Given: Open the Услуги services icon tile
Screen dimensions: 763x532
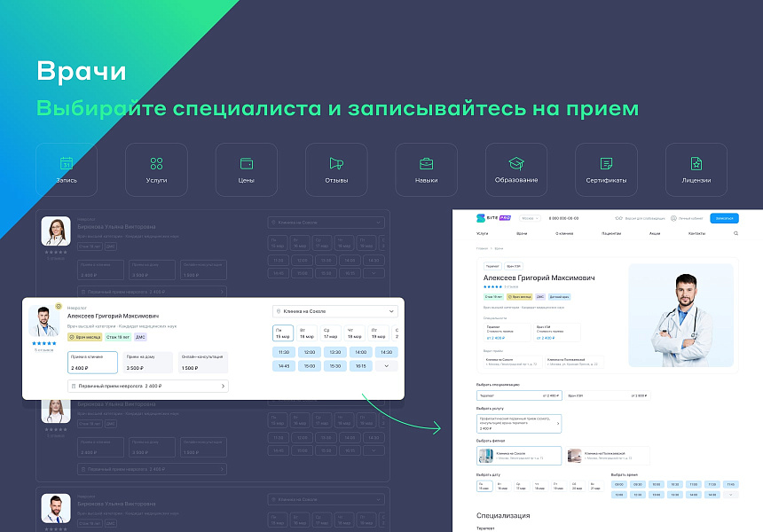Looking at the screenshot, I should pyautogui.click(x=156, y=169).
